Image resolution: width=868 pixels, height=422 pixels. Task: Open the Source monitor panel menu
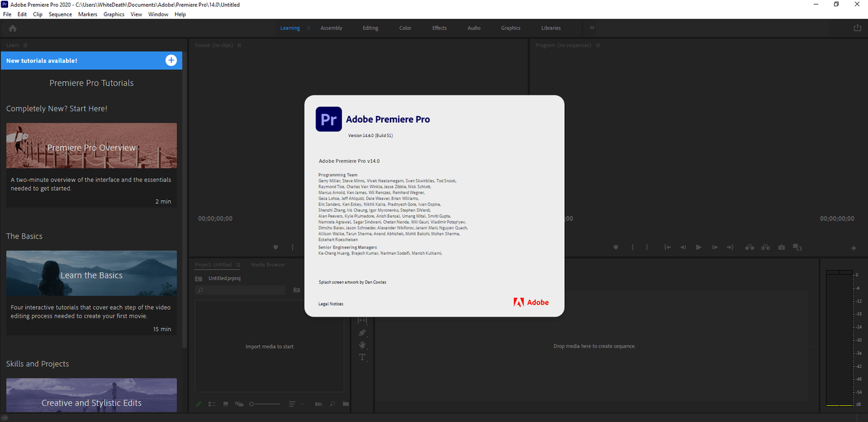pos(239,45)
